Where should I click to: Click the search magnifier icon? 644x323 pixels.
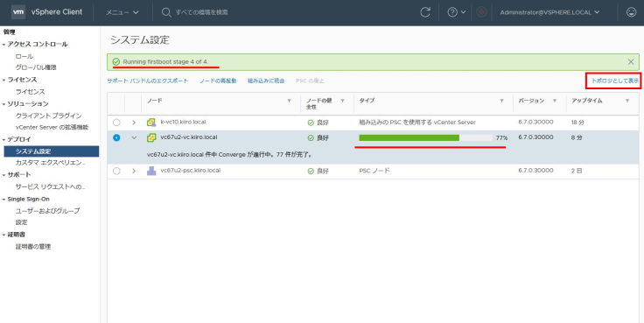pos(166,12)
